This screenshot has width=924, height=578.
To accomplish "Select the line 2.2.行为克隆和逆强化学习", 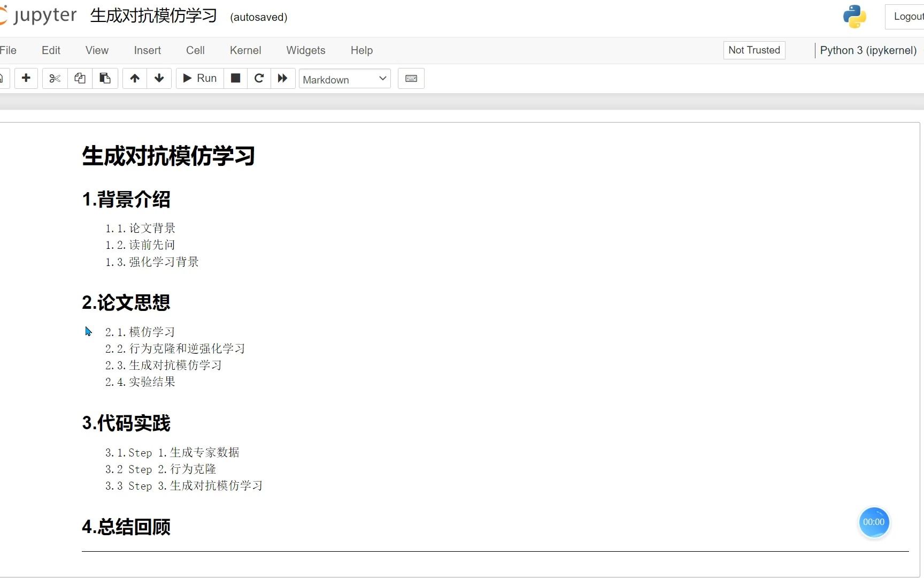I will [x=175, y=349].
